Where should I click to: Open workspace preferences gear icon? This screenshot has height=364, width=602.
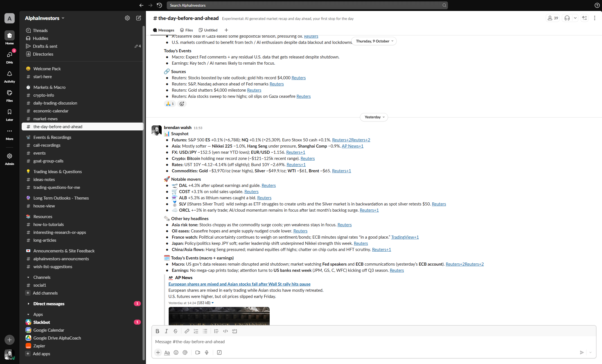(127, 18)
